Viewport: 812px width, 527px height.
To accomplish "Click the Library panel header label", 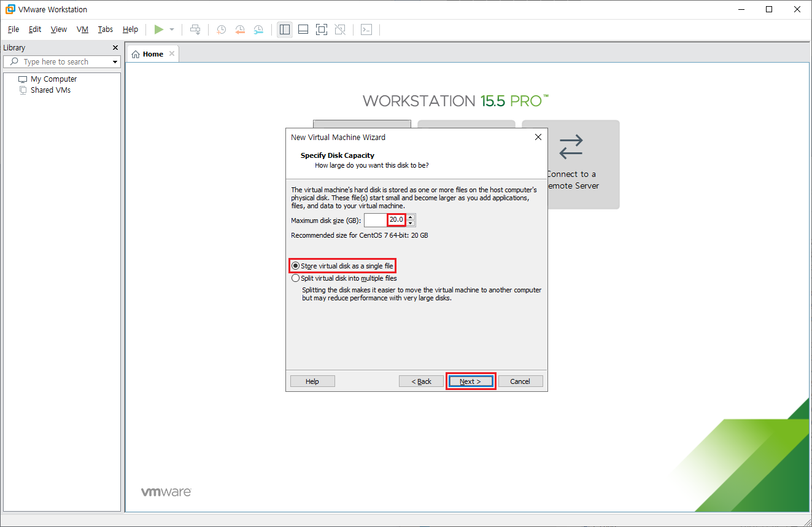I will pos(14,48).
